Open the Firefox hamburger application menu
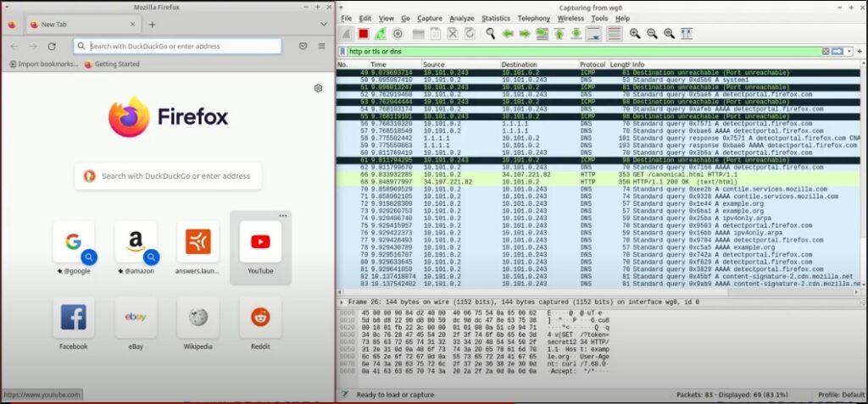The image size is (868, 404). coord(322,47)
